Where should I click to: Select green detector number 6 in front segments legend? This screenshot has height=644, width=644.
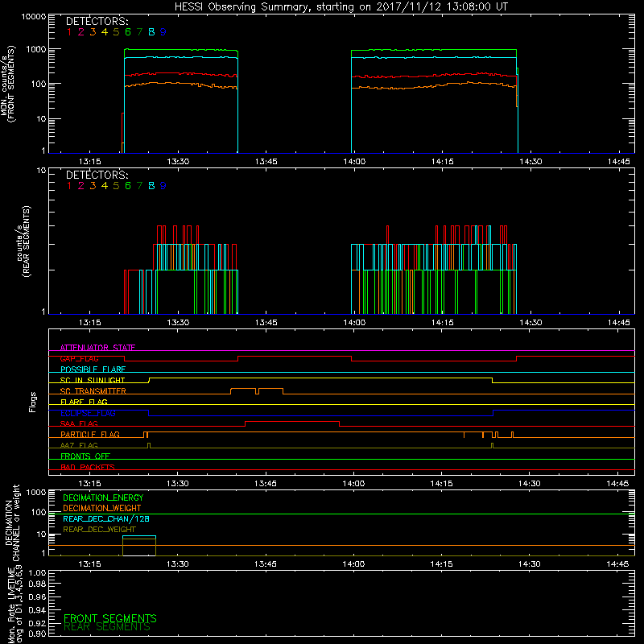(128, 32)
